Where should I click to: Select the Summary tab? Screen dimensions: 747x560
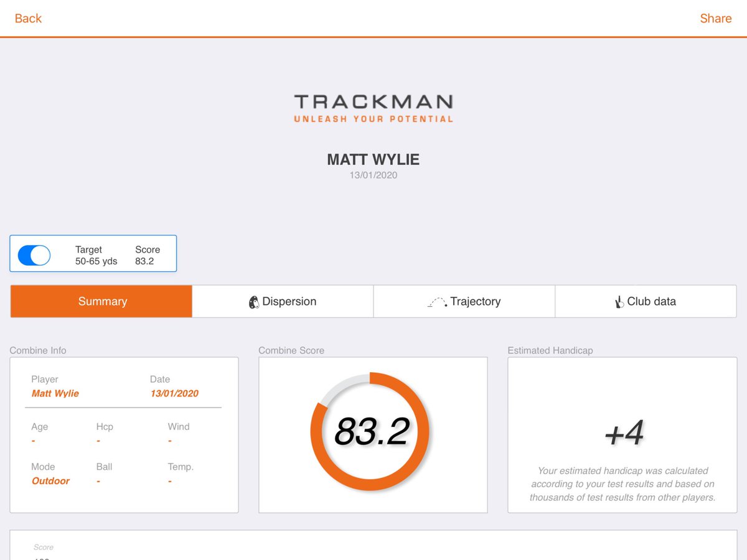101,301
